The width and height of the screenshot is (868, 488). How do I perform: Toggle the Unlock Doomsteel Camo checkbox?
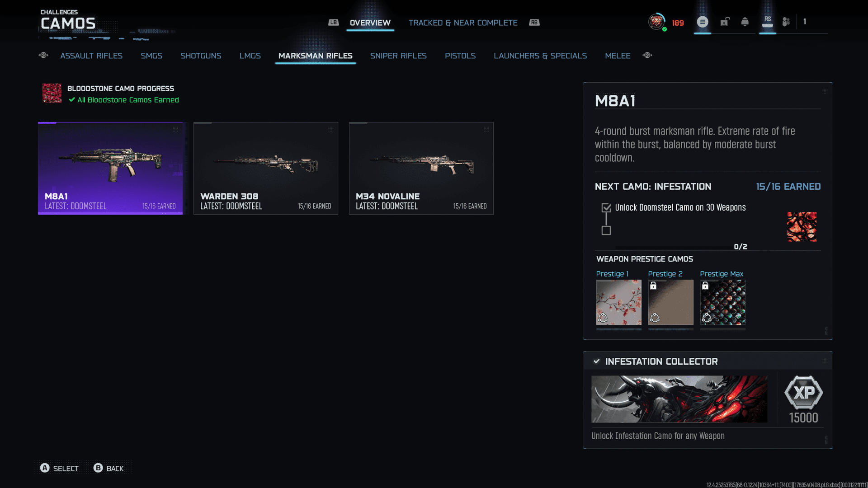click(606, 208)
